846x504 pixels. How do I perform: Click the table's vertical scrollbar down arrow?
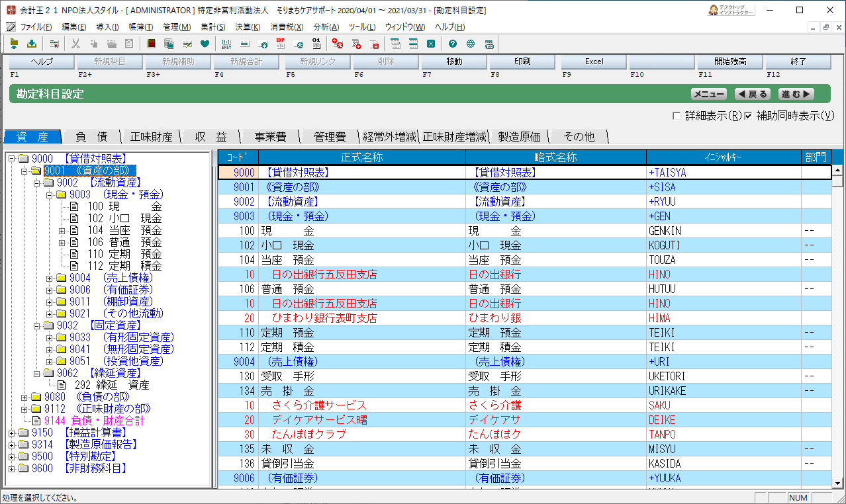[837, 484]
